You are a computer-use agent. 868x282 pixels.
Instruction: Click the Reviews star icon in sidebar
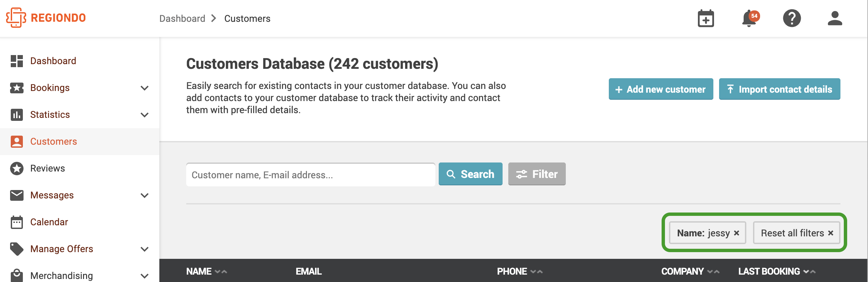tap(16, 168)
